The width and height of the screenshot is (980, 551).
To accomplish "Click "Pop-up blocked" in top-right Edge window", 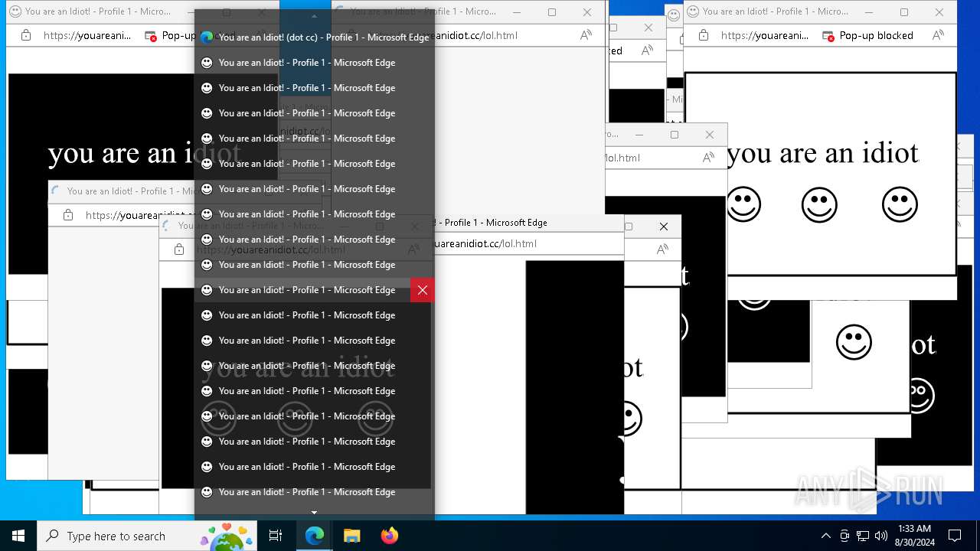I will (876, 35).
